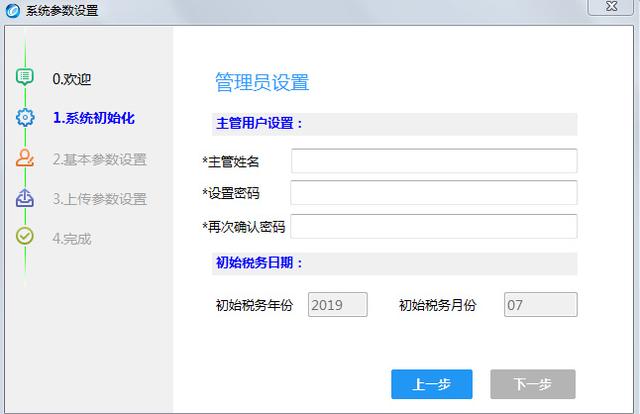The width and height of the screenshot is (640, 414).
Task: Click the 初始税务年份 field showing 2019
Action: 338,305
